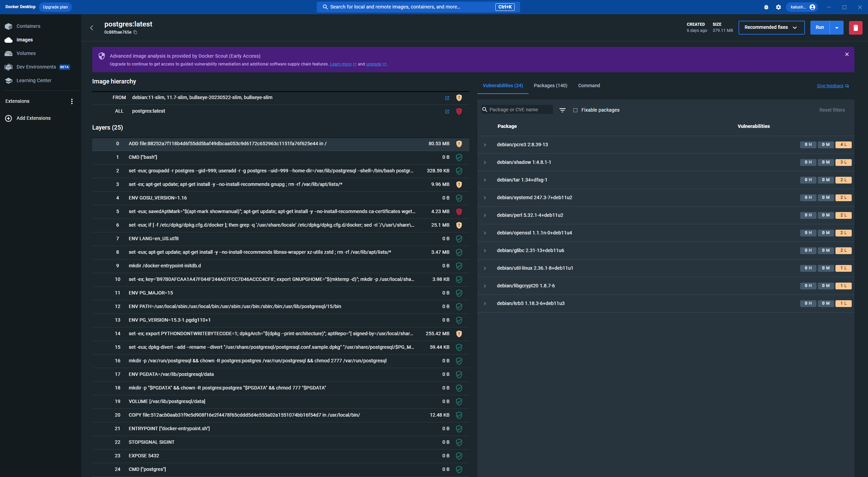Select layer 19 VOLUME /var/lib/postgresql/data

tap(281, 402)
